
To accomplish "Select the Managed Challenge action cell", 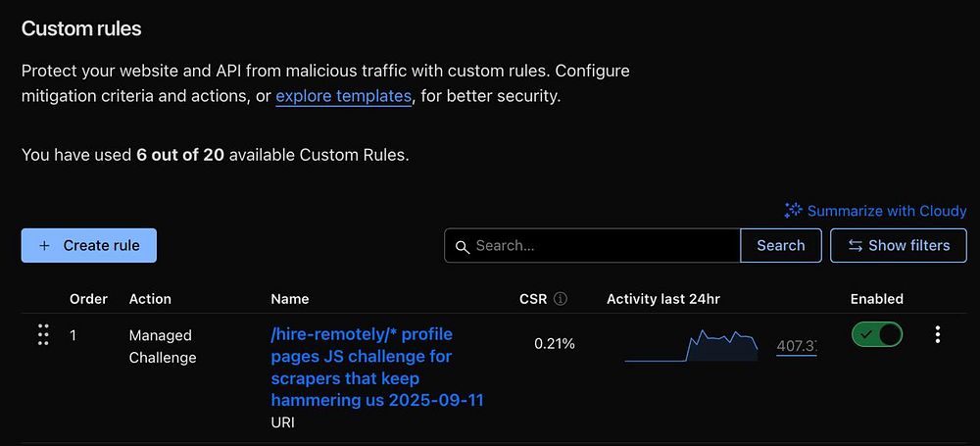I will click(162, 346).
